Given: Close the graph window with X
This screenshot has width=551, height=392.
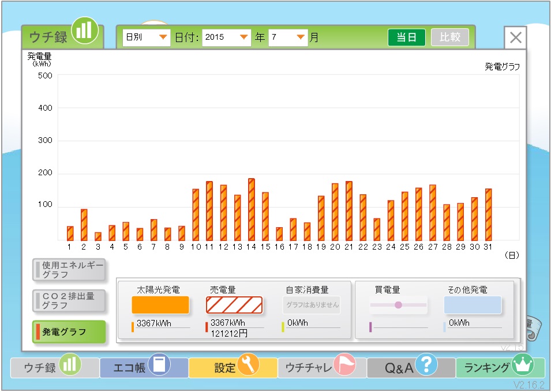Looking at the screenshot, I should tap(515, 37).
